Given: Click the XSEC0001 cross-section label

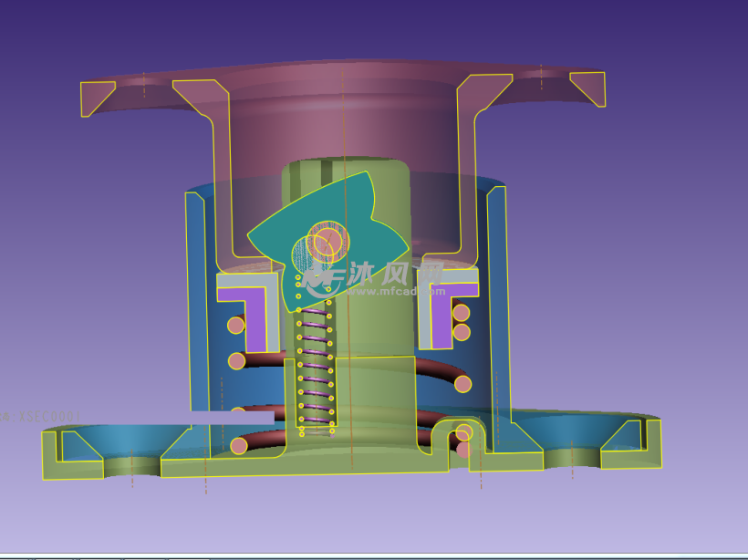Looking at the screenshot, I should pos(41,417).
